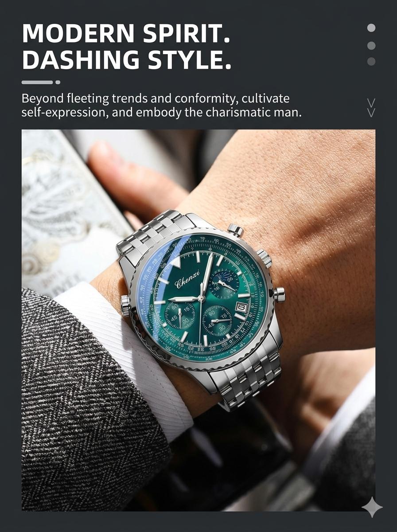397x532 pixels.
Task: Select the middle pagination dot
Action: click(x=371, y=46)
